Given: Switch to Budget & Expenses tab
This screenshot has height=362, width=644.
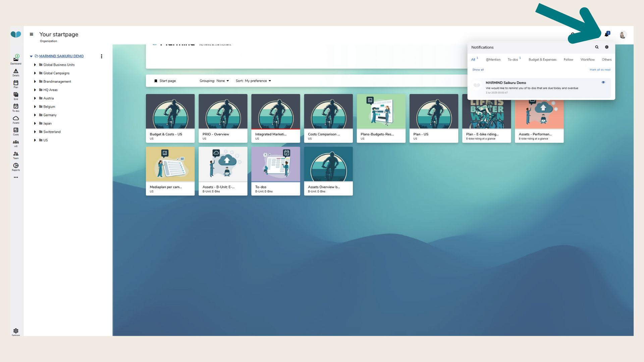Looking at the screenshot, I should pos(542,60).
